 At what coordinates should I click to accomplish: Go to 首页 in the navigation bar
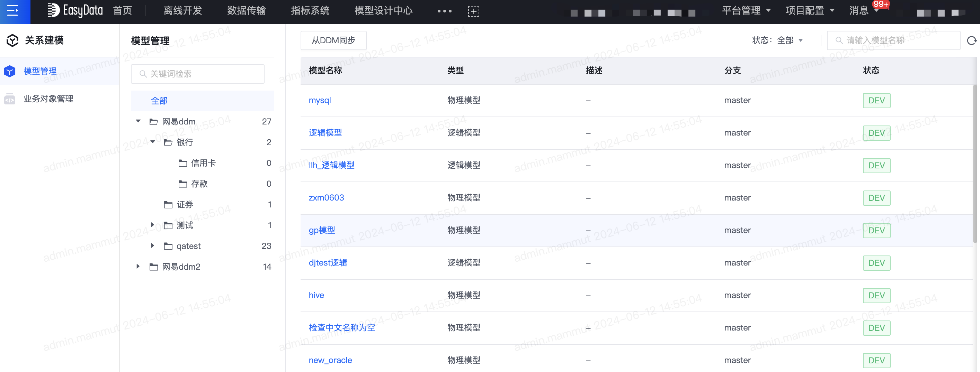pos(122,11)
